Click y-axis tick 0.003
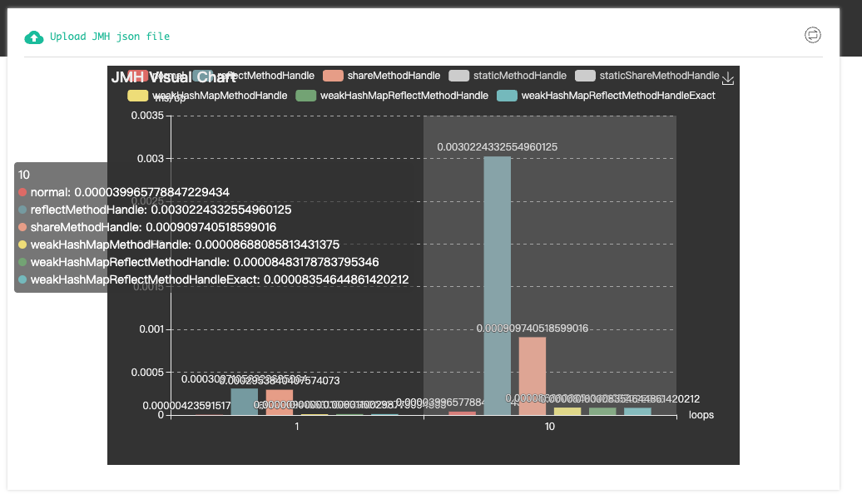Viewport: 862px width, 504px height. click(151, 158)
